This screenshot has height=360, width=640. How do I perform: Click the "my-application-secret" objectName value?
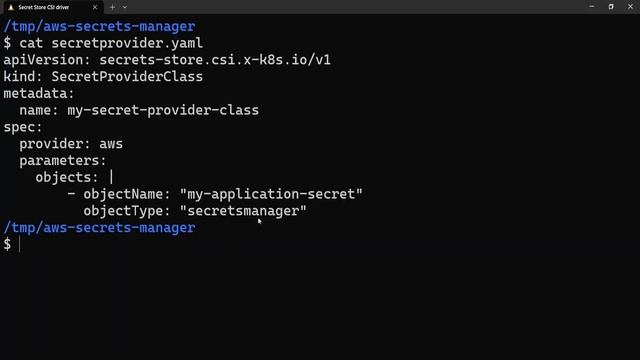[271, 194]
